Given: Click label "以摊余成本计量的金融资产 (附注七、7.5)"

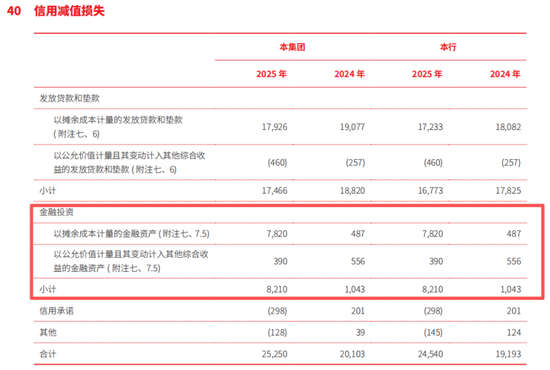Looking at the screenshot, I should 132,234.
